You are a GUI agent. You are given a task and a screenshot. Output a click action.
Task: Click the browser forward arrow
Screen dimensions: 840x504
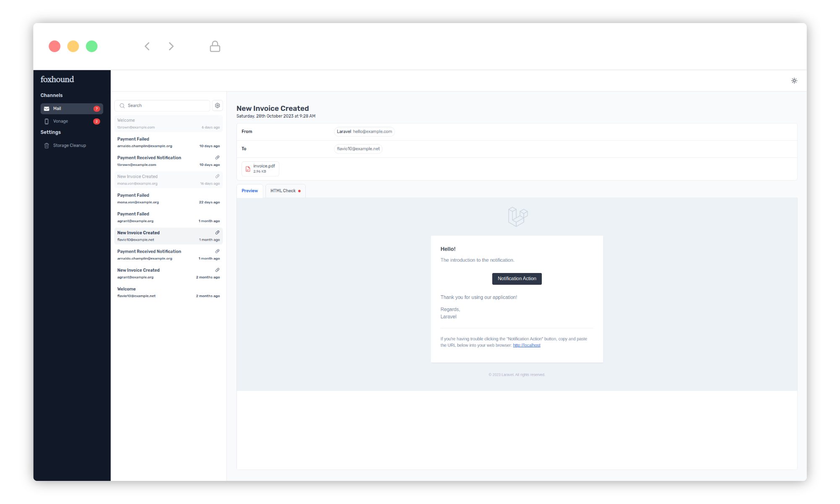pos(171,46)
